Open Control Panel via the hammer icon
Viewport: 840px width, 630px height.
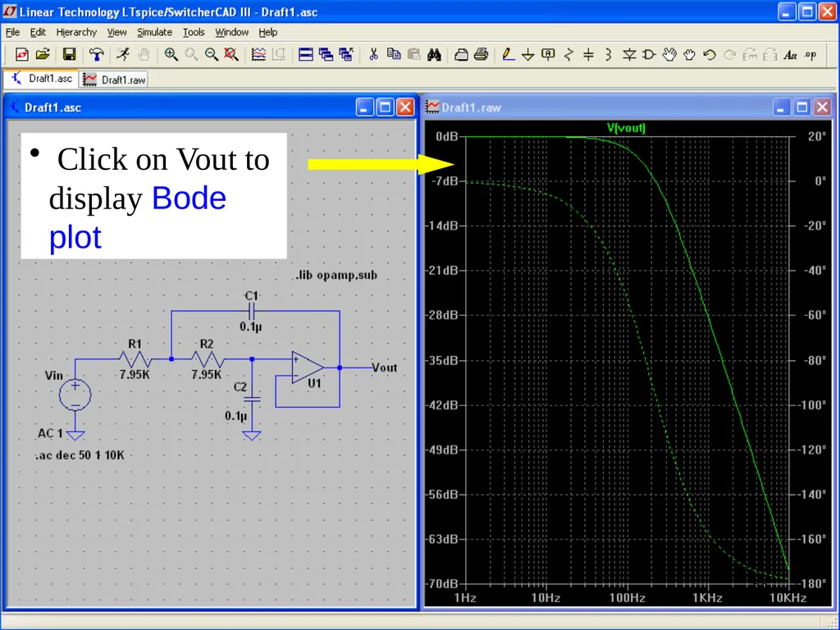(x=97, y=54)
